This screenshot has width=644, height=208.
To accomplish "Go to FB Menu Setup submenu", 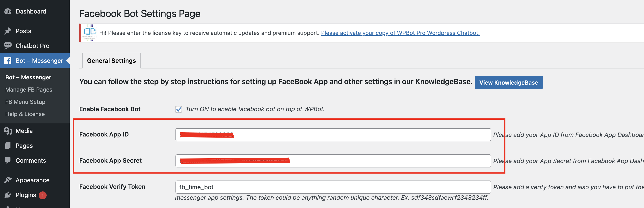I will (25, 102).
